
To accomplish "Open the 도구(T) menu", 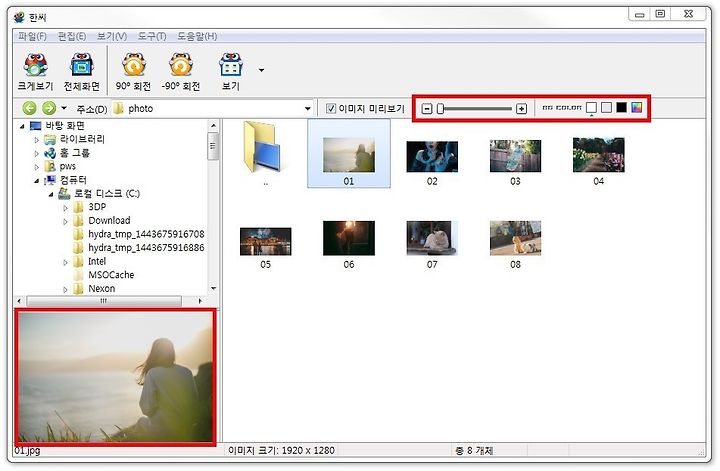I will [x=152, y=36].
